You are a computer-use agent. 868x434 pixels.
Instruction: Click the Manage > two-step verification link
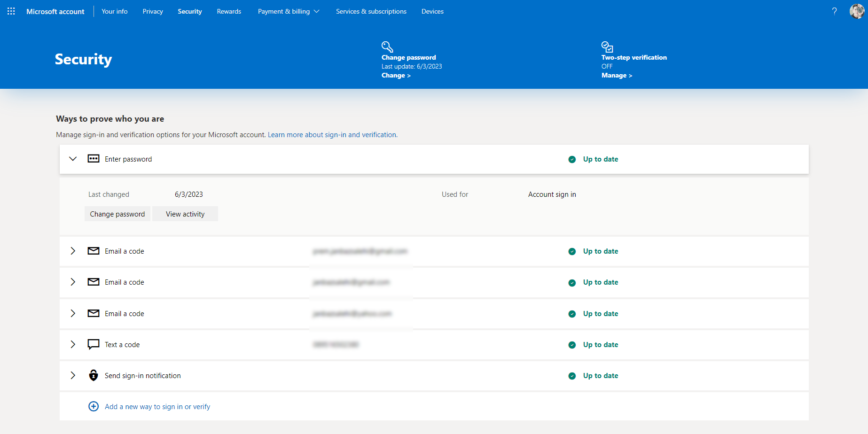click(x=617, y=75)
